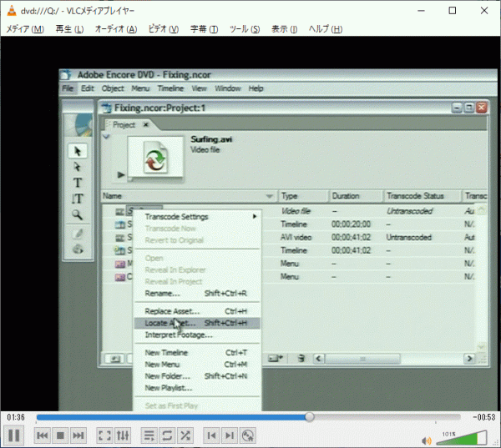Choose Interpret Footage... in context menu
The width and height of the screenshot is (501, 448).
[x=197, y=335]
